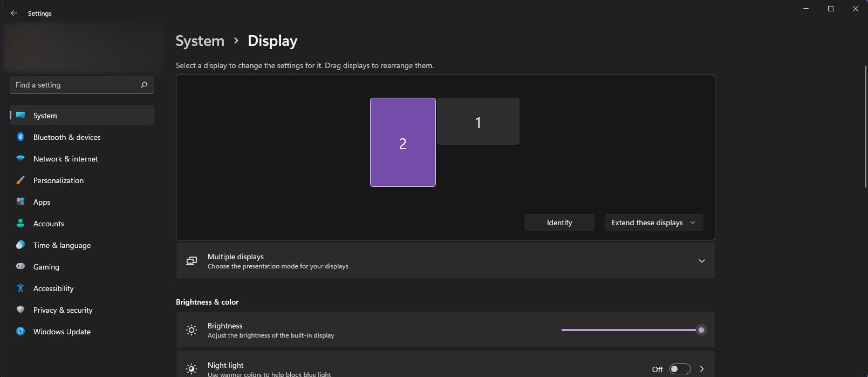Click the Windows Update sync icon
Image resolution: width=868 pixels, height=377 pixels.
20,332
